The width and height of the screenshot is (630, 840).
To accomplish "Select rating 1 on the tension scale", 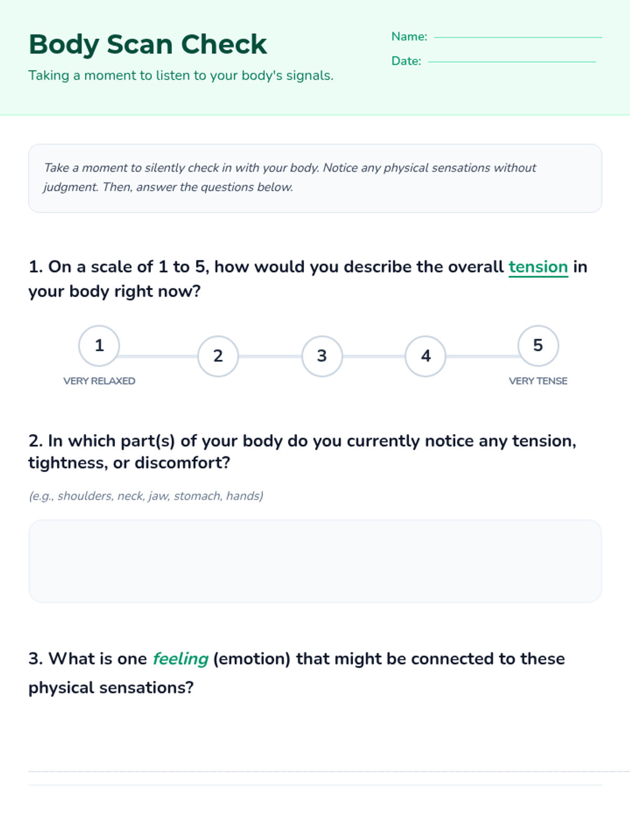I will pos(99,345).
